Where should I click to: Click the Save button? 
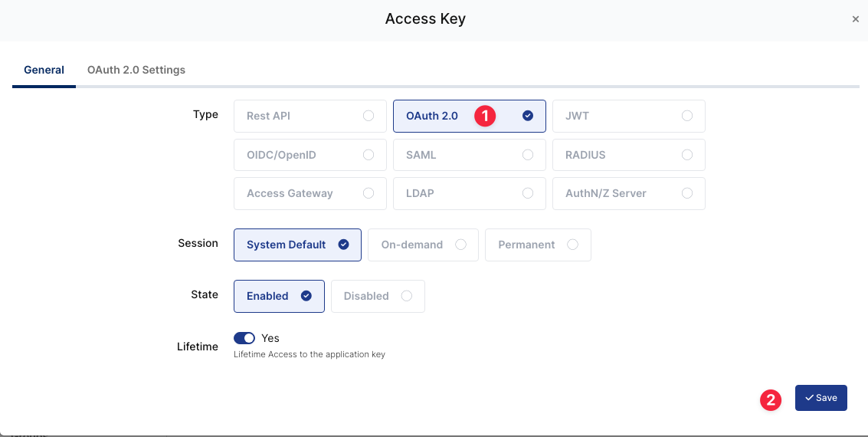coord(821,398)
